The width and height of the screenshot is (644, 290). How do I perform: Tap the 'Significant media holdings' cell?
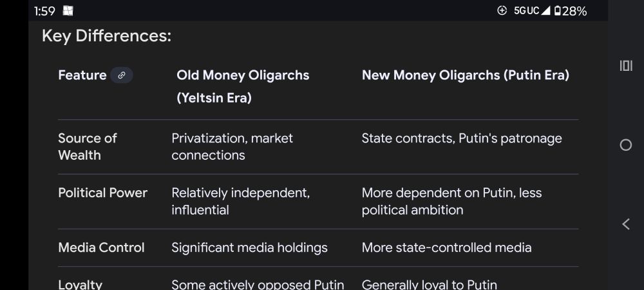[x=249, y=247]
